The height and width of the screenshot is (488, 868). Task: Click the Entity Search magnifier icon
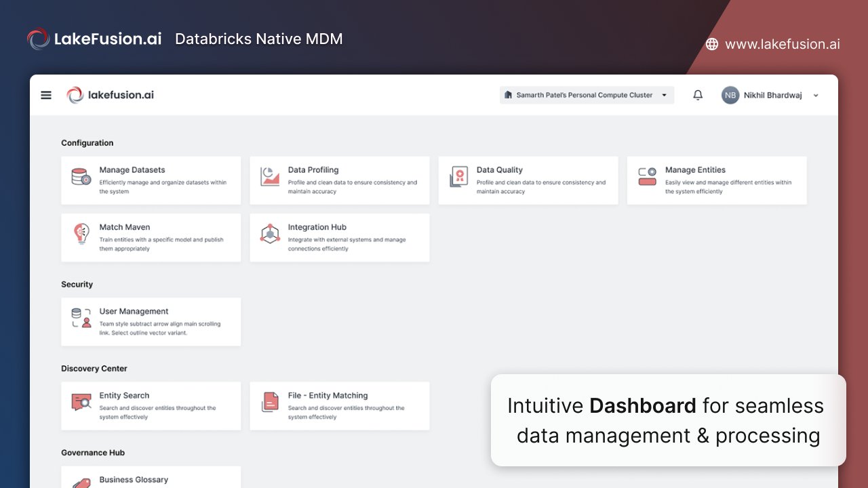pyautogui.click(x=81, y=402)
